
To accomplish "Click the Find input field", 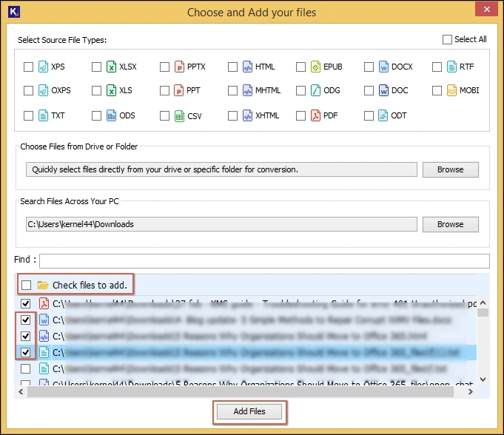I will [264, 261].
